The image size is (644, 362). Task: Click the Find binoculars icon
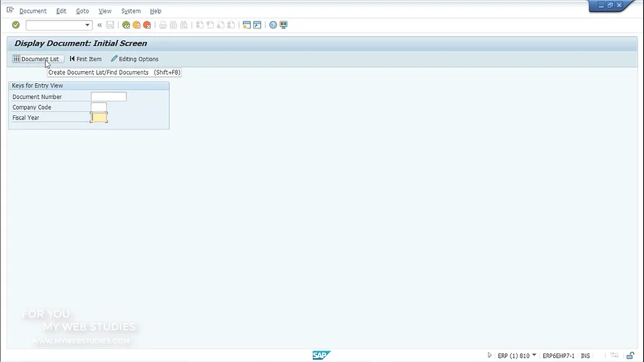(173, 25)
